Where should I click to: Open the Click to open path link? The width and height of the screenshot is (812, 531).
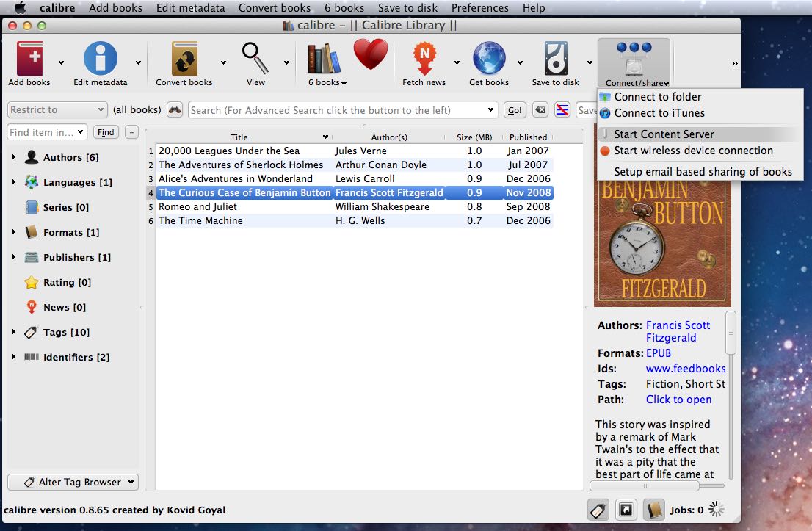coord(678,400)
